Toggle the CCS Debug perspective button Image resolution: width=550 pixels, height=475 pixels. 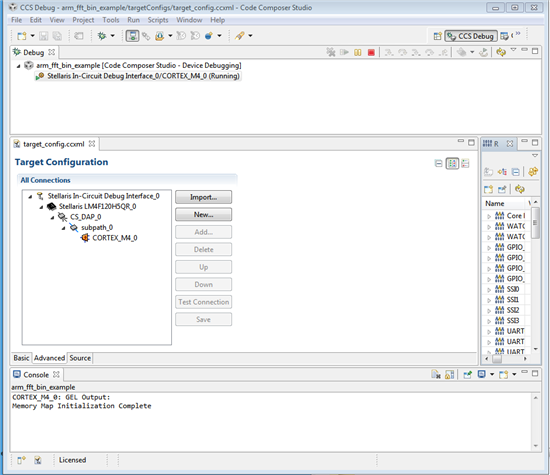point(471,36)
